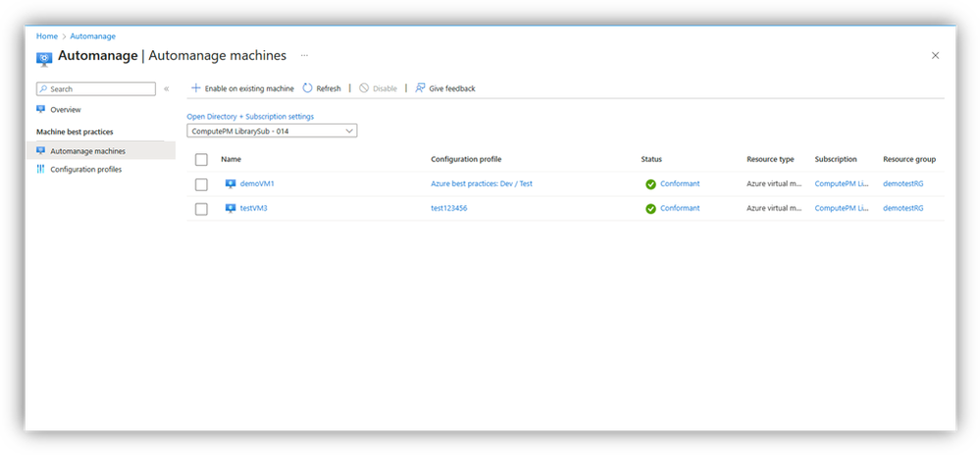This screenshot has height=455, width=980.
Task: Open the ComputePM subscription link in testVM3 row
Action: click(842, 208)
